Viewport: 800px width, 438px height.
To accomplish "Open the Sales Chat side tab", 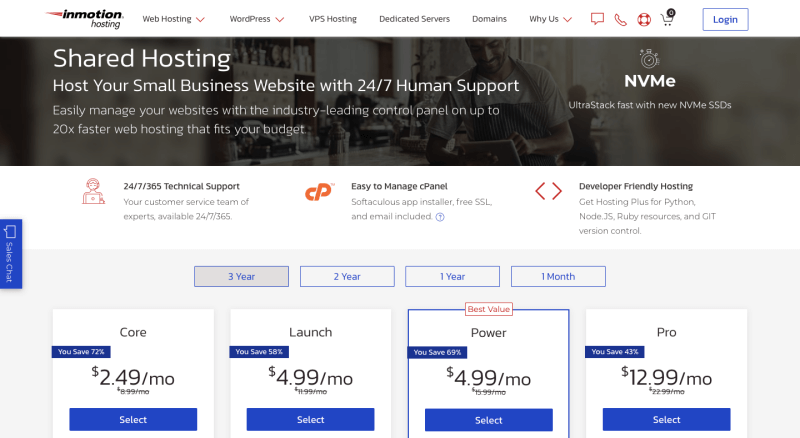I will click(x=10, y=254).
